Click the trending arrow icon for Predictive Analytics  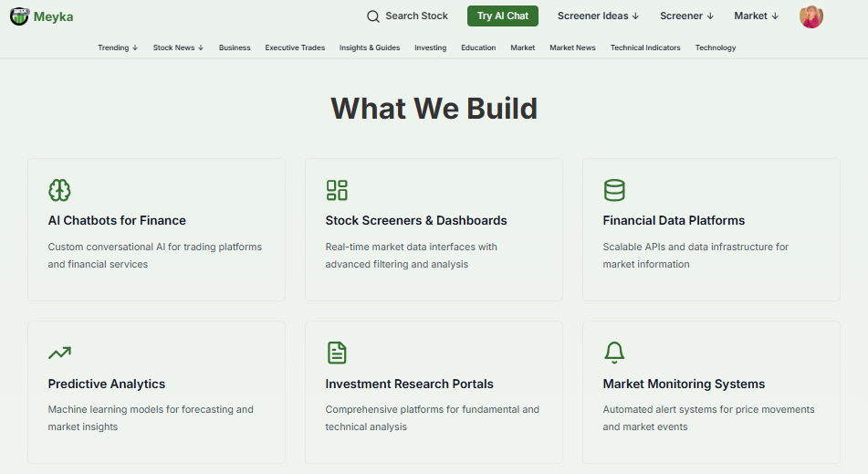point(59,353)
